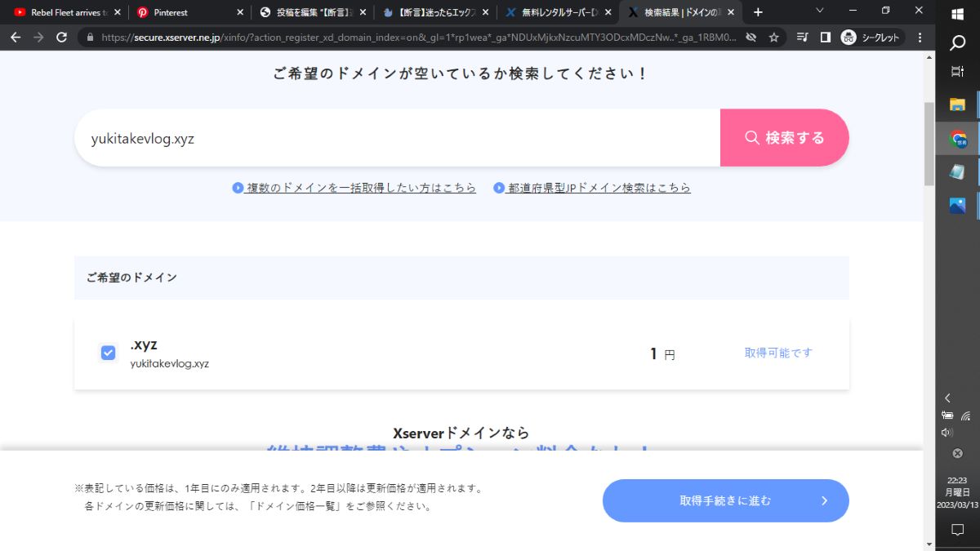Open 都道府県型JPドメイン検索はこちら link
Viewport: 980px width, 551px height.
(x=592, y=188)
